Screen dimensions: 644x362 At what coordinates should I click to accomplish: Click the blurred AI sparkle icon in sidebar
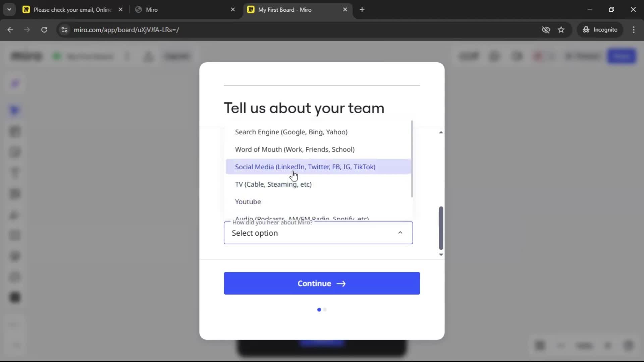click(15, 83)
